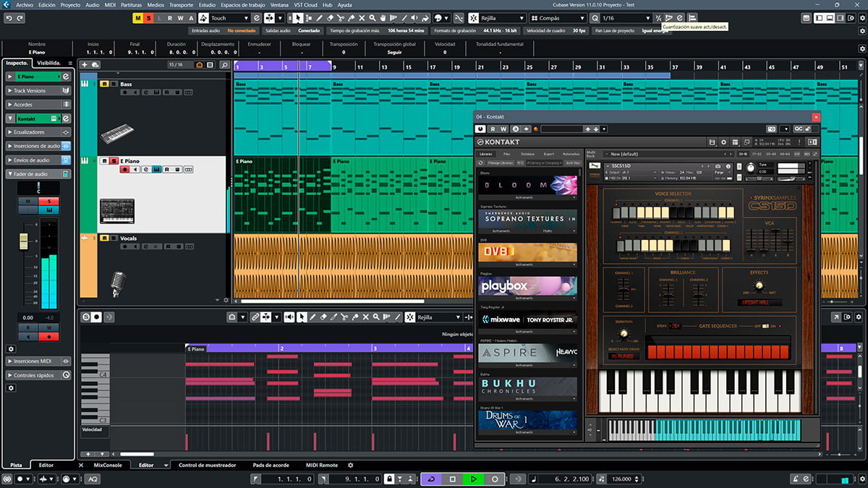The width and height of the screenshot is (868, 488).
Task: Open the Control de muestreador tab
Action: pyautogui.click(x=207, y=465)
